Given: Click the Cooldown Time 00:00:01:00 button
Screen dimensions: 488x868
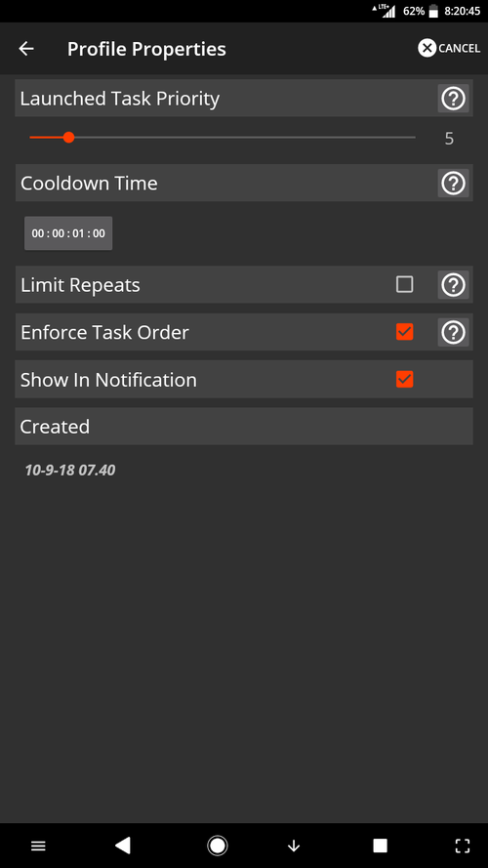Looking at the screenshot, I should click(x=68, y=233).
